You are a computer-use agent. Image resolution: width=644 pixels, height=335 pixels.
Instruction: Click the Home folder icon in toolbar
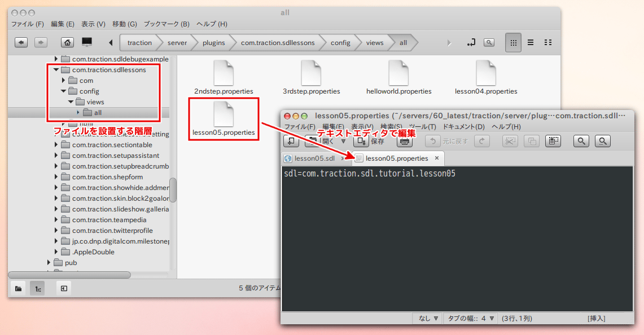click(x=68, y=42)
